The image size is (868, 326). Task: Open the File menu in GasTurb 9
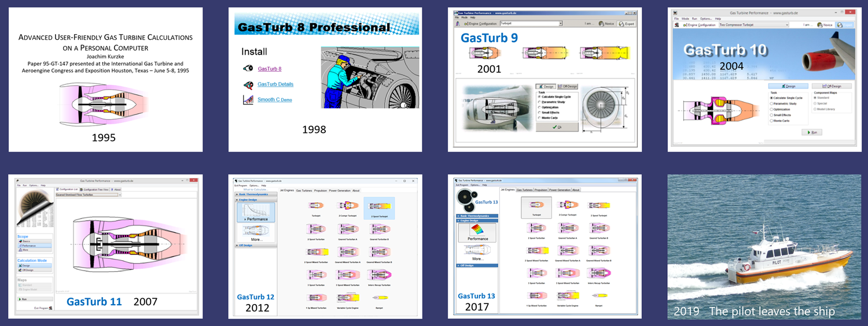point(457,17)
